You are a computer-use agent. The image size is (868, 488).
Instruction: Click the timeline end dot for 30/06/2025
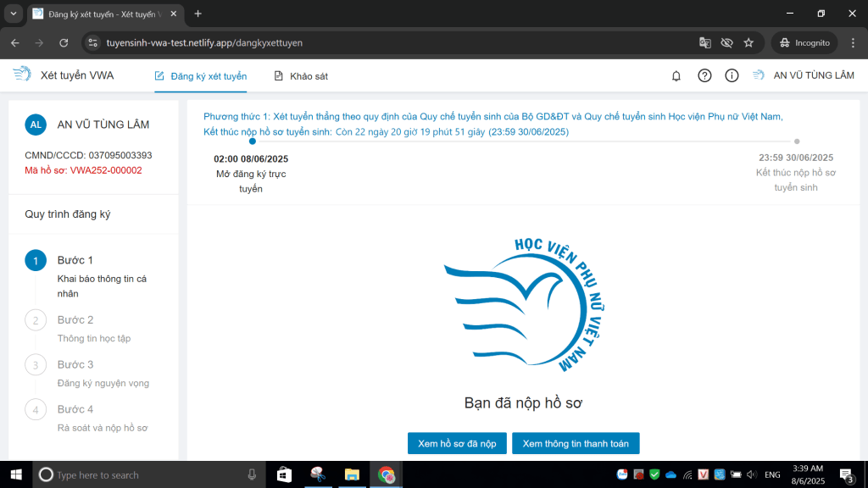pos(797,141)
